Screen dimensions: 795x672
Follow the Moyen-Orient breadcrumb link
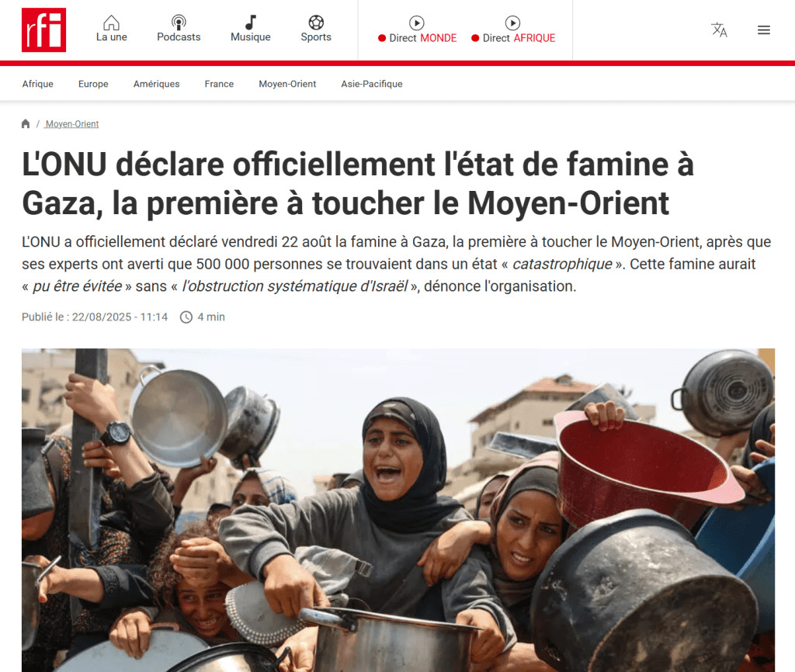pyautogui.click(x=72, y=124)
